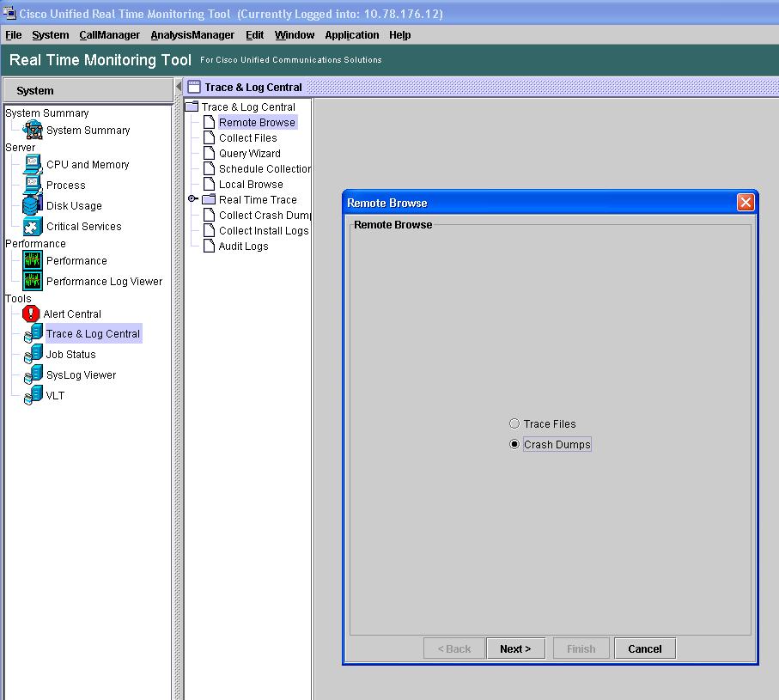Click the Collect Install Logs document icon
The image size is (779, 700).
coord(210,230)
